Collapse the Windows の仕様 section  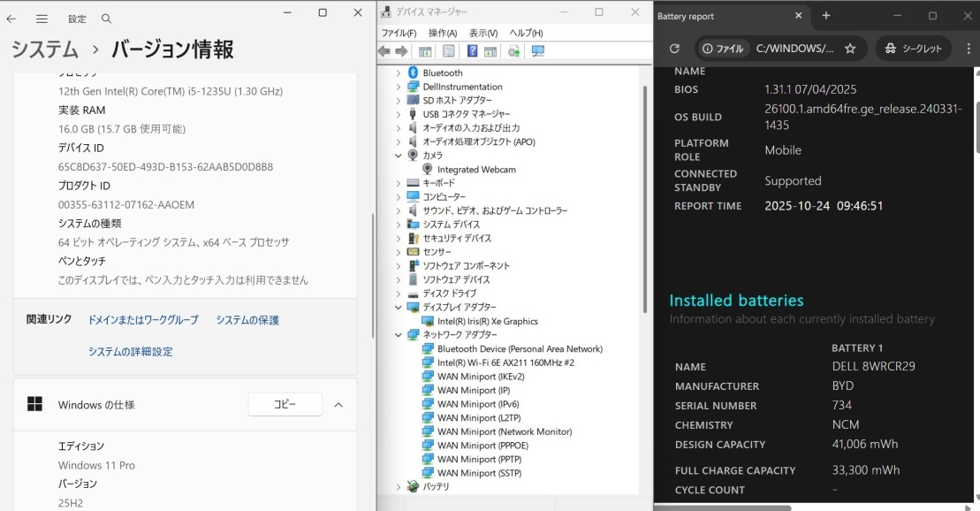[x=338, y=404]
